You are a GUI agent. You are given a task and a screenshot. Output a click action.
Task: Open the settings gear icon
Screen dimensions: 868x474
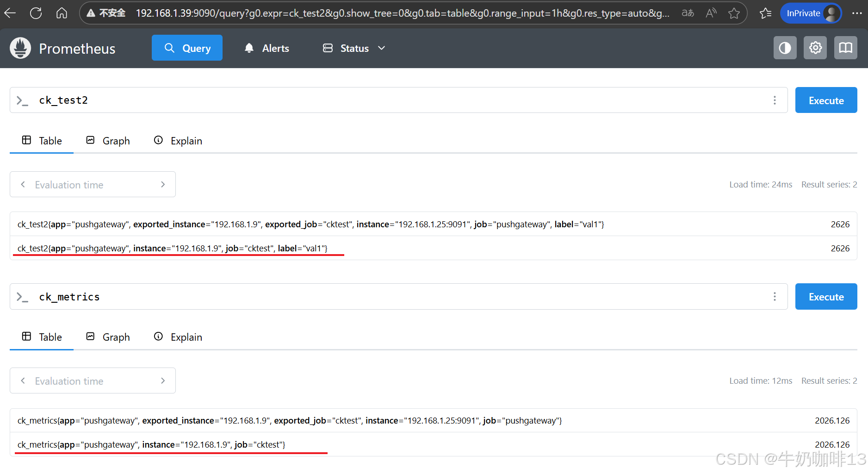(x=815, y=48)
